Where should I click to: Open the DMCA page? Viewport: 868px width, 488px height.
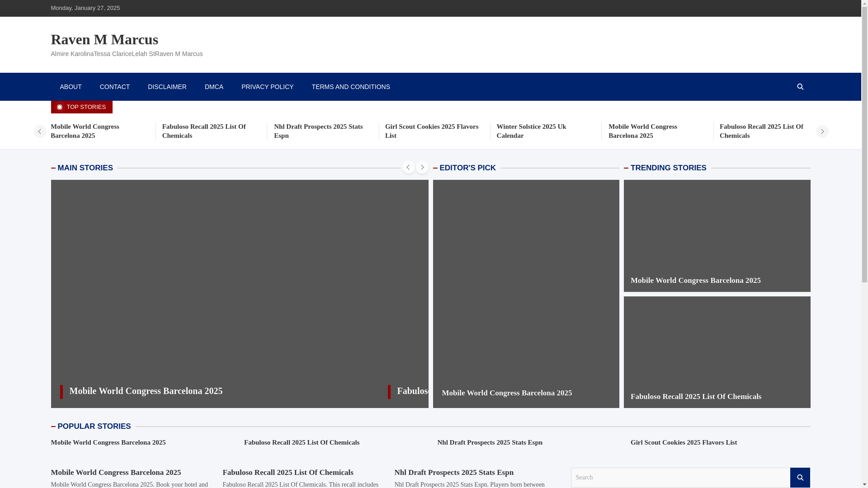pos(214,87)
